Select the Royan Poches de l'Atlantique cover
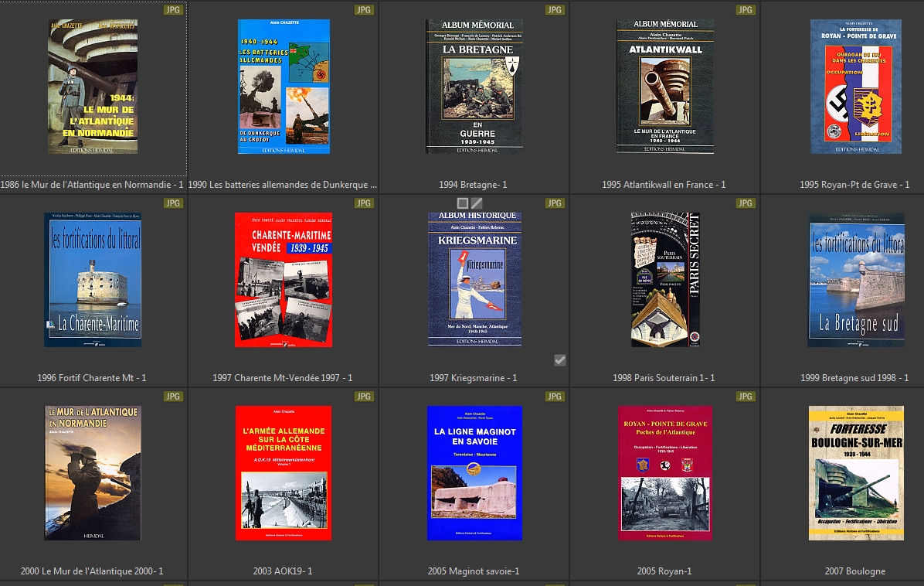The image size is (924, 586). pyautogui.click(x=665, y=473)
